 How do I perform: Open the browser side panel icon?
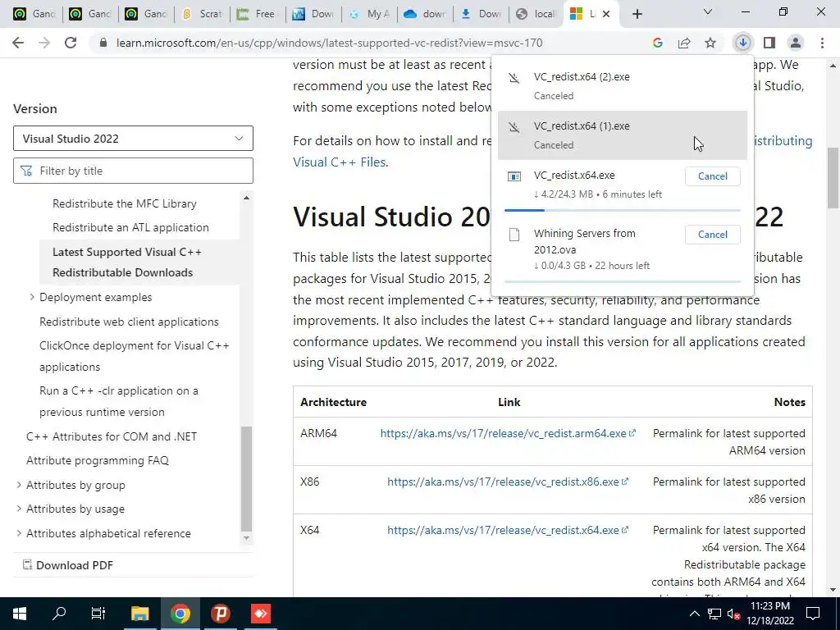coord(769,43)
